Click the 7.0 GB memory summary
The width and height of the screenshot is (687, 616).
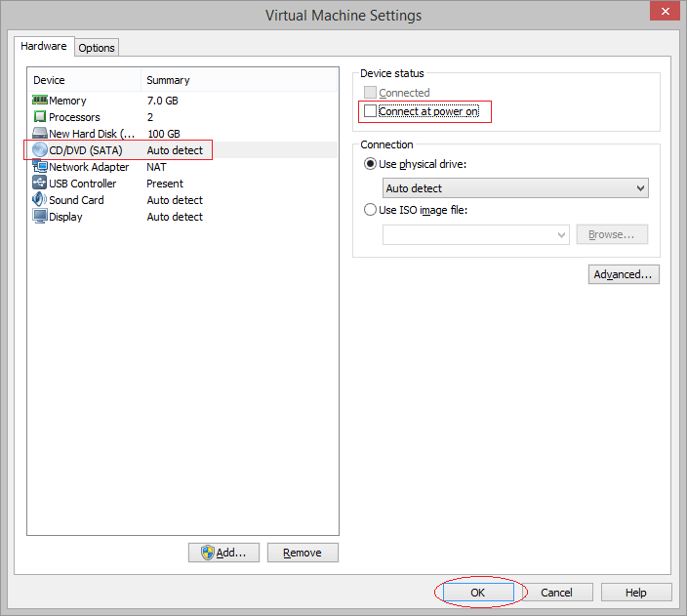click(163, 101)
